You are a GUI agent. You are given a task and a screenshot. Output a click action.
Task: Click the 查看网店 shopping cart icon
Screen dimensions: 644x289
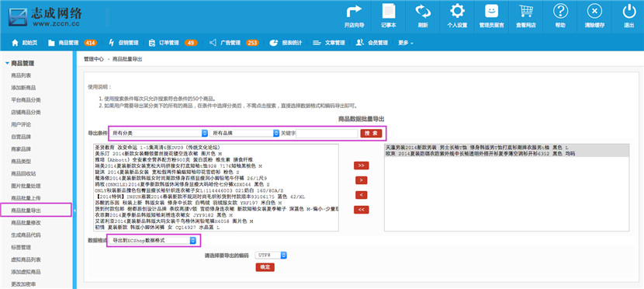click(526, 16)
